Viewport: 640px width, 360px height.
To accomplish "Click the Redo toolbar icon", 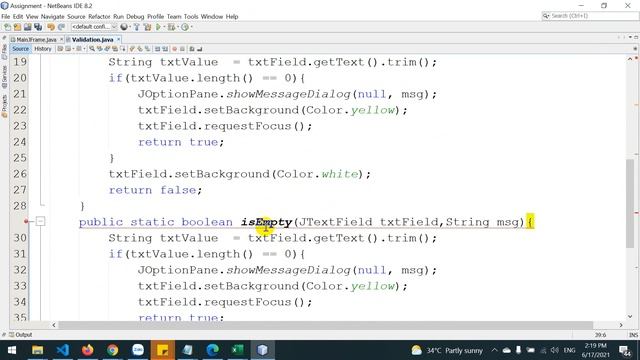I will (x=61, y=27).
